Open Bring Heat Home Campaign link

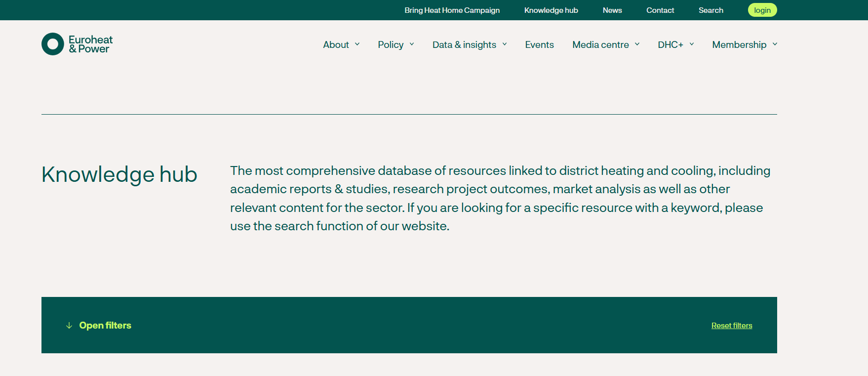[452, 10]
